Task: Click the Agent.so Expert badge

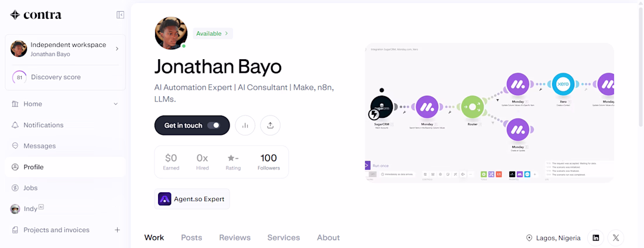Action: point(192,199)
